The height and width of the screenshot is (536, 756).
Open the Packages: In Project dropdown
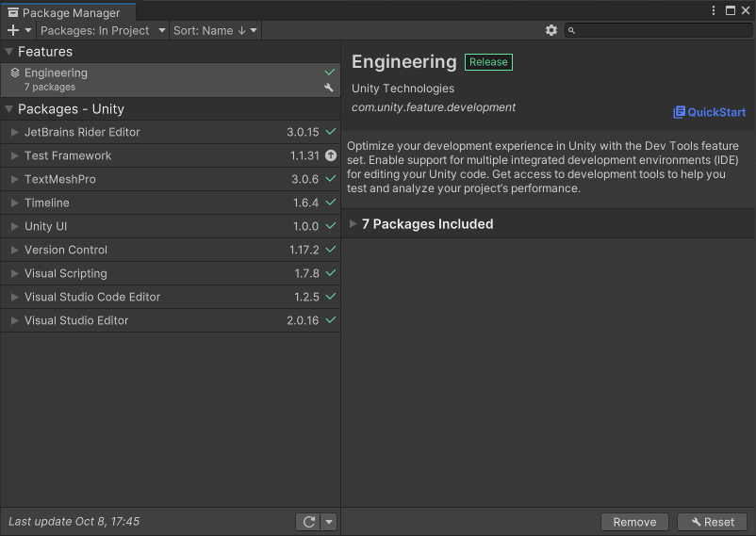[103, 30]
